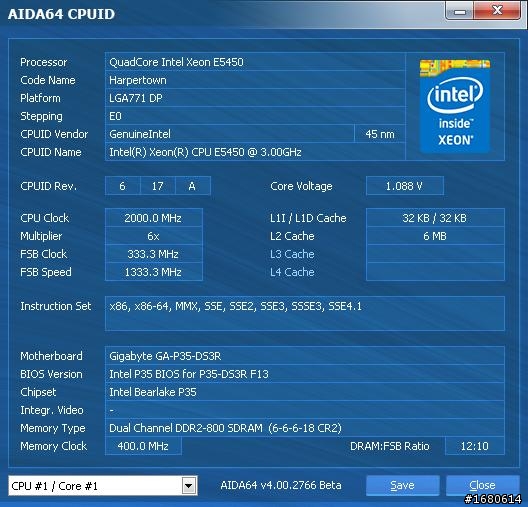Select the processor name QuadCore Intel Xeon E5450
Viewport: 528px width, 507px height.
pyautogui.click(x=255, y=62)
